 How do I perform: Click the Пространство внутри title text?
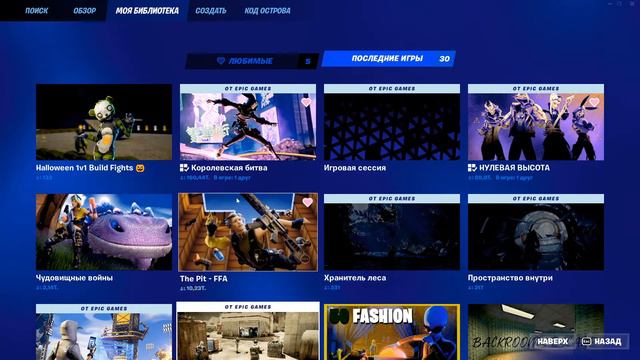pos(510,278)
